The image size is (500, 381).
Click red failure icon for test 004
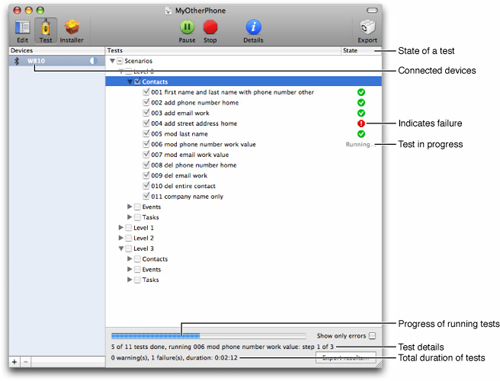(361, 123)
